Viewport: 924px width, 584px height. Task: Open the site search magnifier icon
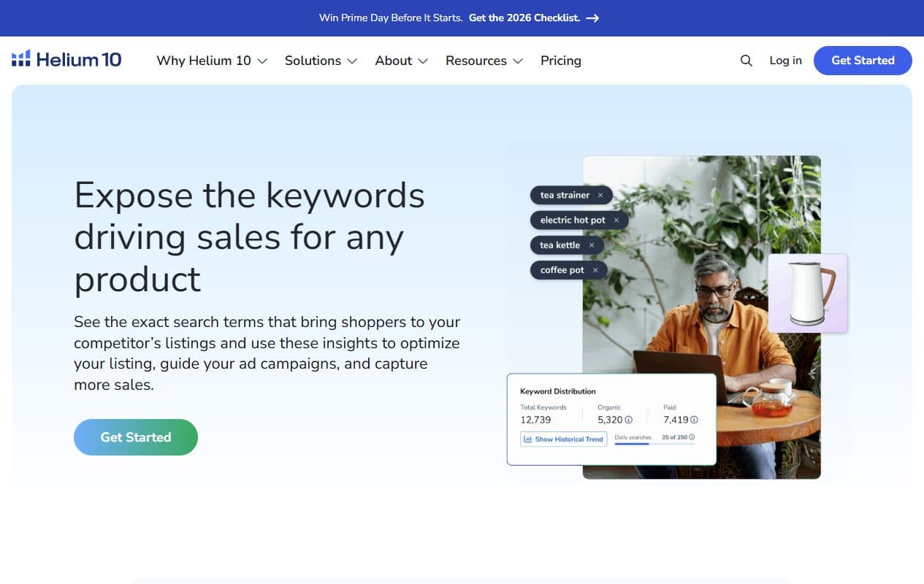click(x=746, y=61)
